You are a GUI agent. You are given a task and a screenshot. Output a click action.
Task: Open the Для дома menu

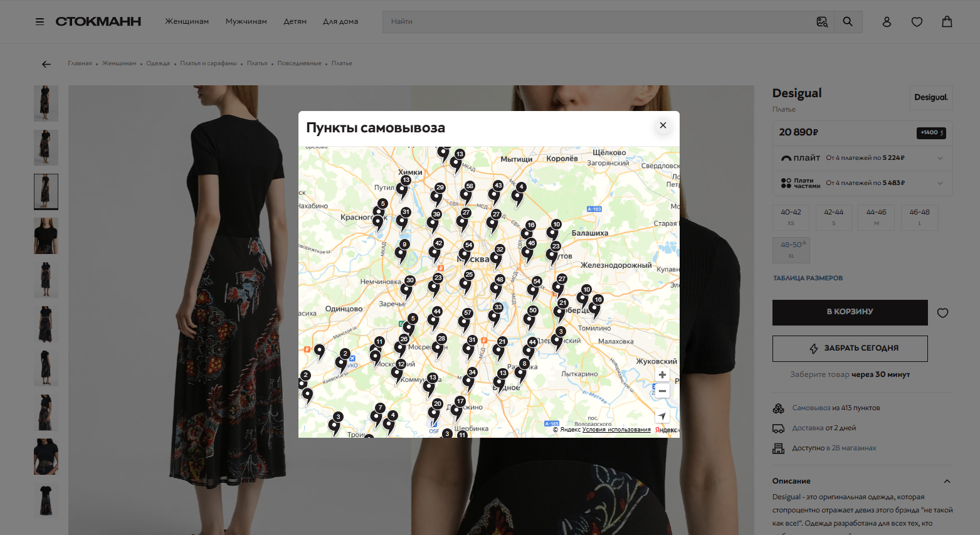(x=340, y=21)
